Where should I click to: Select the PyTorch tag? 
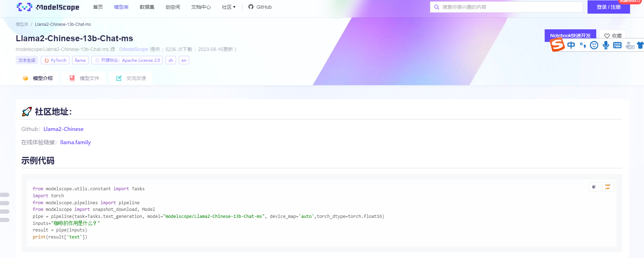tap(55, 60)
